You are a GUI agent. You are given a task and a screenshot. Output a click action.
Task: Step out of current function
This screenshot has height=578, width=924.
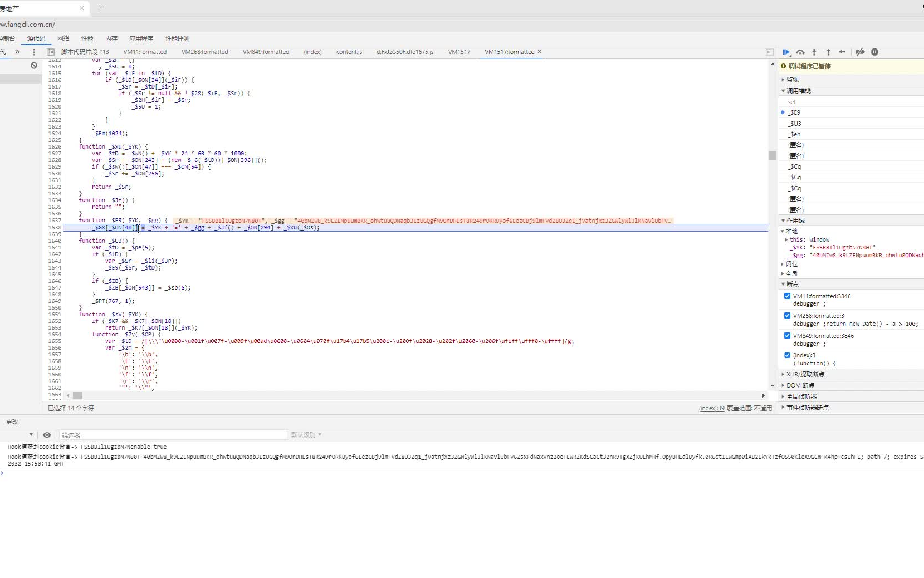(x=828, y=52)
